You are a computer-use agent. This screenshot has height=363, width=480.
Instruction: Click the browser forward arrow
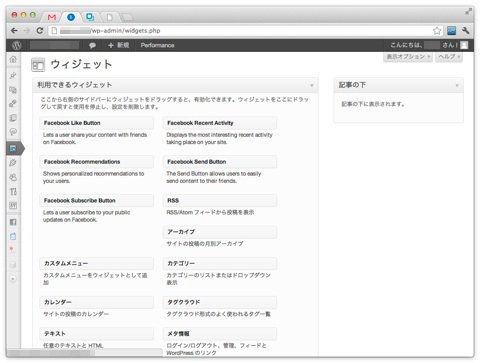27,31
